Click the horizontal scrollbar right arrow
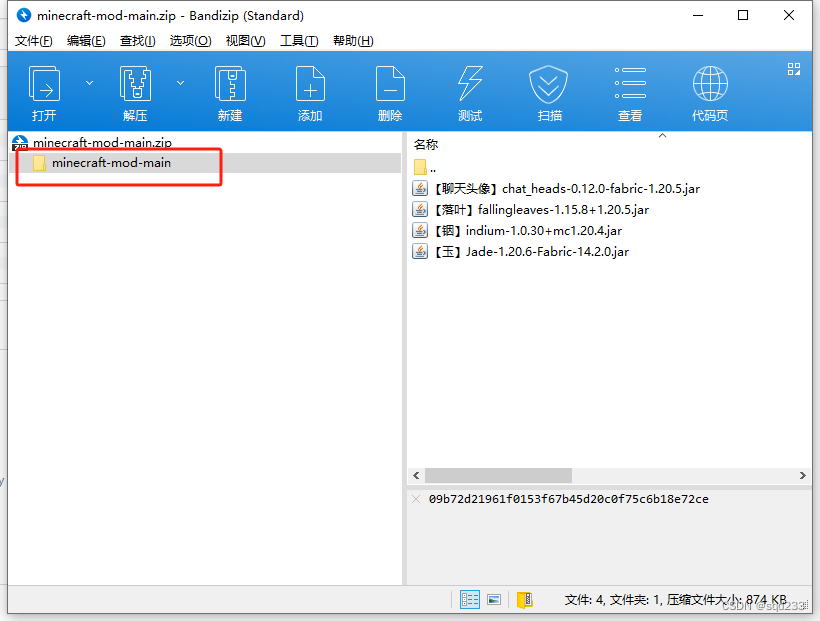 [803, 476]
